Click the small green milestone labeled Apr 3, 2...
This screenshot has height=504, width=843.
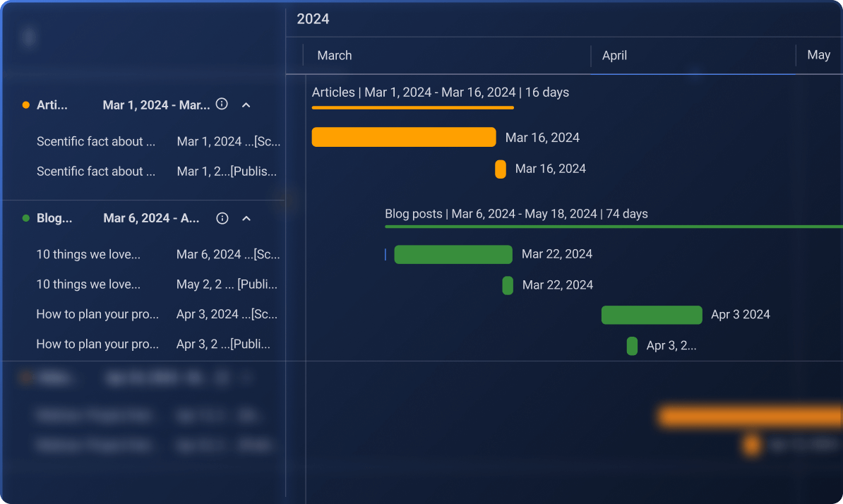click(632, 346)
